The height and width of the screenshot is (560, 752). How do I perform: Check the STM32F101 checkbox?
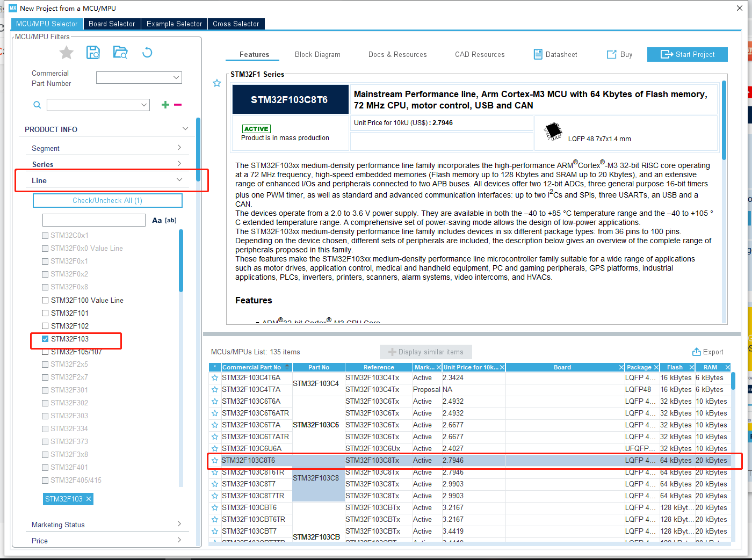(45, 313)
